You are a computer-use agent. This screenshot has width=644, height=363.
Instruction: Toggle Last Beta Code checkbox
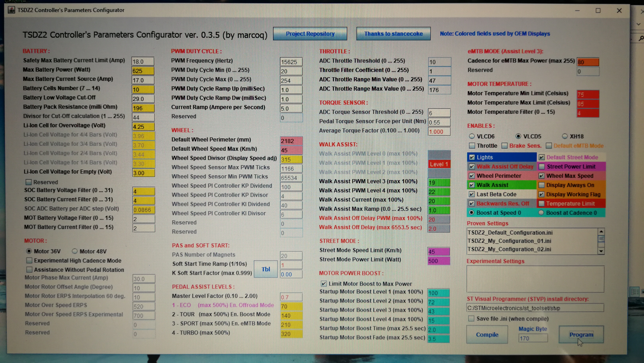472,194
